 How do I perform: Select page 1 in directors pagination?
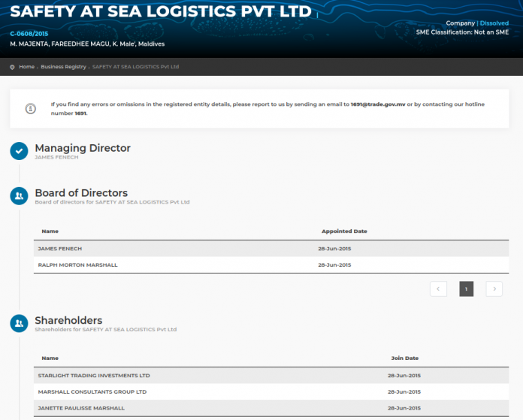tap(466, 289)
